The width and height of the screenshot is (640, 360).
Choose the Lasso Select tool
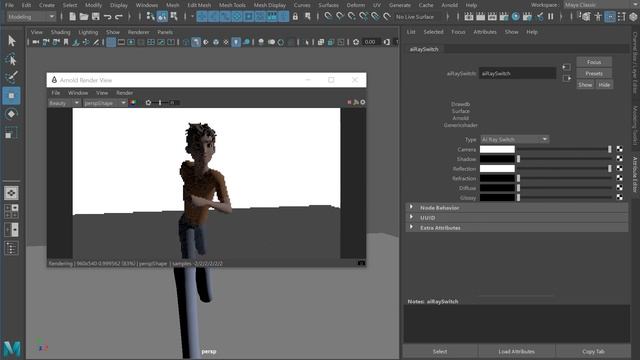[x=11, y=60]
